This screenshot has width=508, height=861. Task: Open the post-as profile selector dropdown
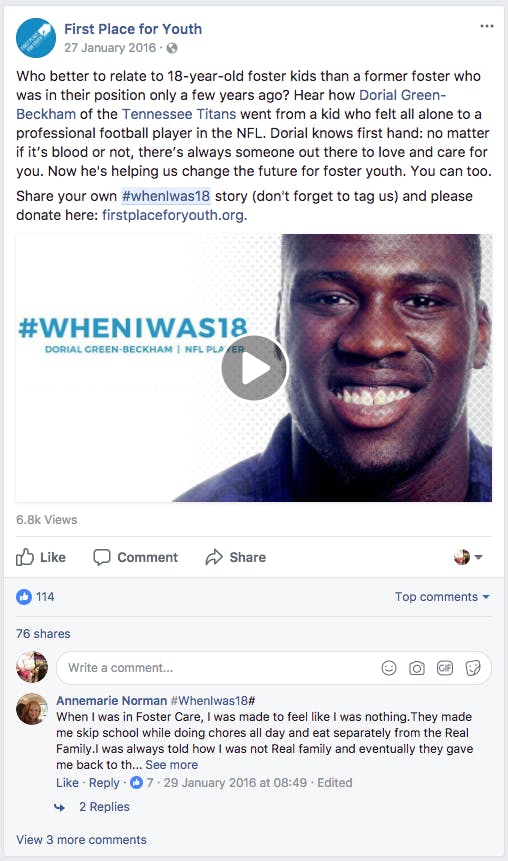pyautogui.click(x=468, y=557)
